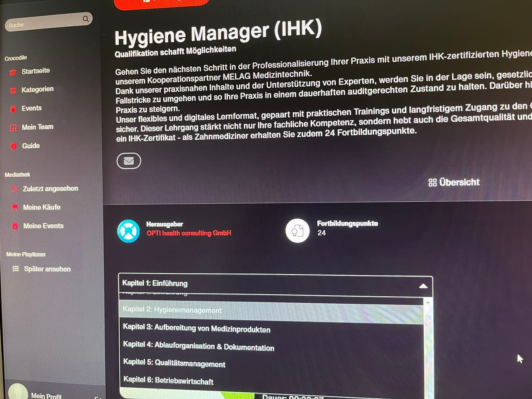532x399 pixels.
Task: Click the Übersicht grid icon
Action: pos(432,183)
